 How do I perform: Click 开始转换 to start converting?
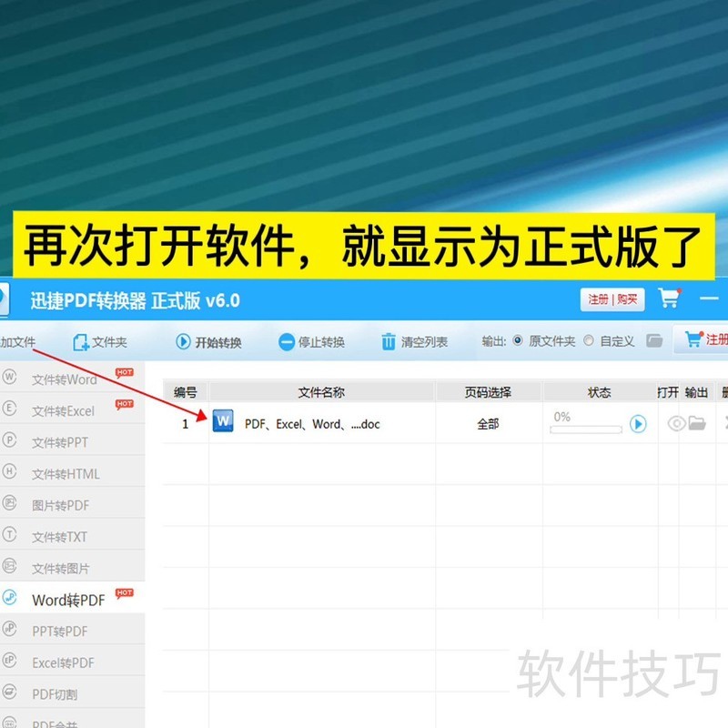click(208, 342)
